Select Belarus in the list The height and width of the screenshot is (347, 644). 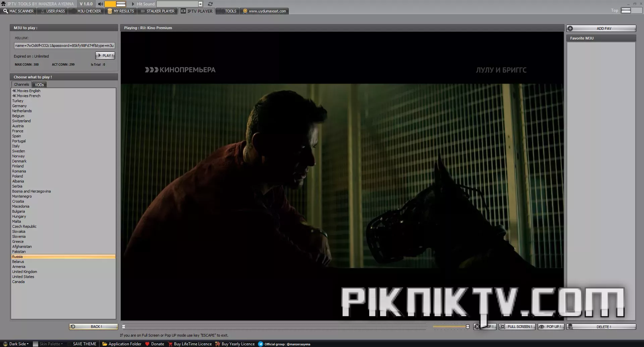63,262
